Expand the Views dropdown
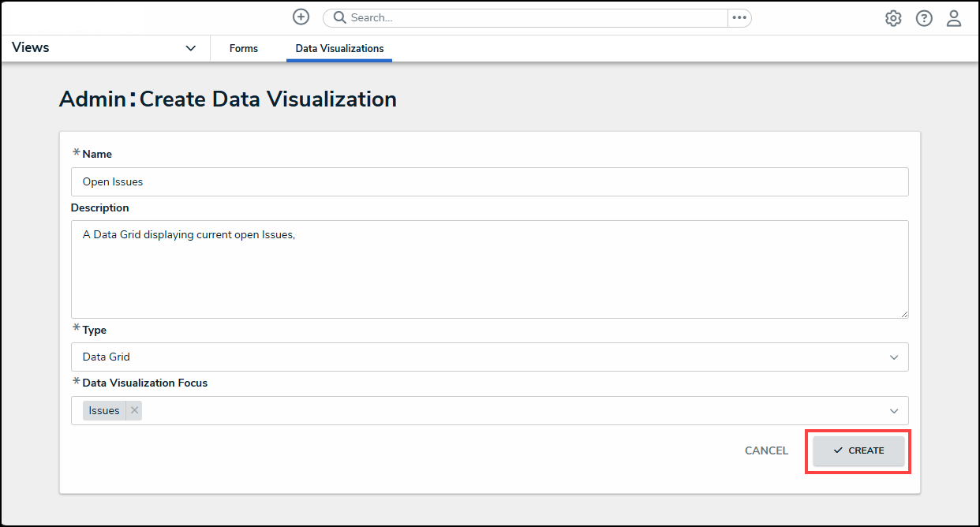980x527 pixels. [190, 48]
